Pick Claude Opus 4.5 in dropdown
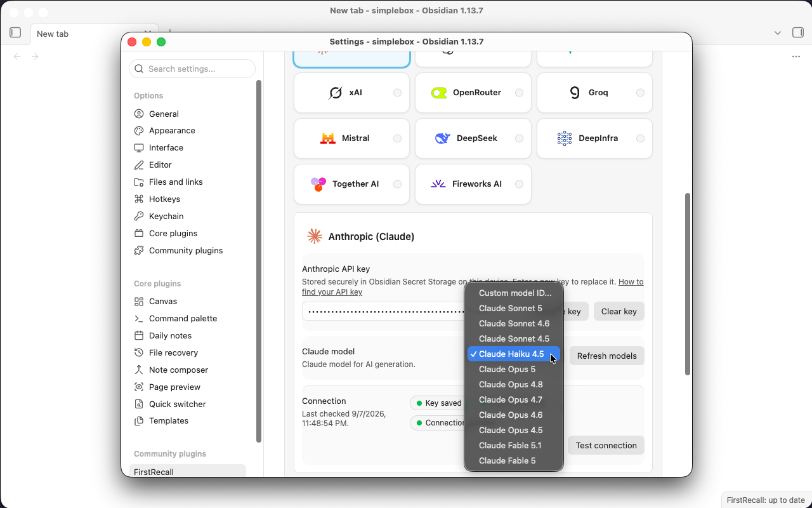 pyautogui.click(x=514, y=431)
